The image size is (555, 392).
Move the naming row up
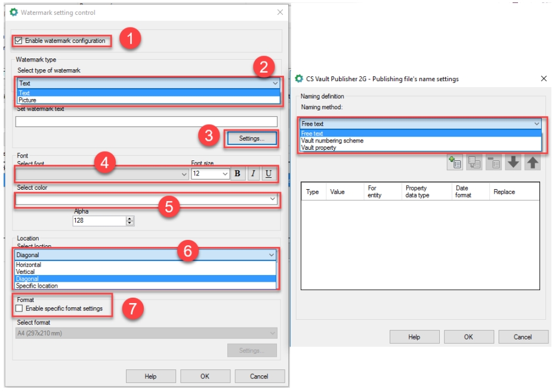point(532,163)
